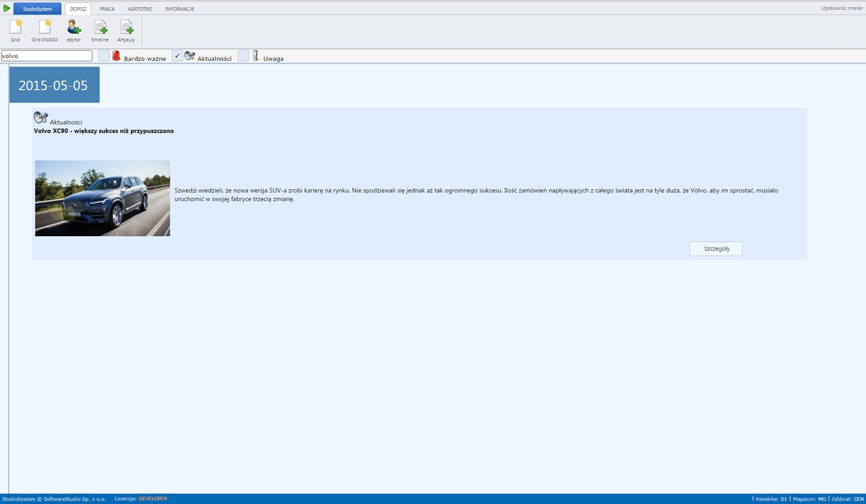Click the Aktualności label in article card
The width and height of the screenshot is (866, 504).
[x=66, y=123]
